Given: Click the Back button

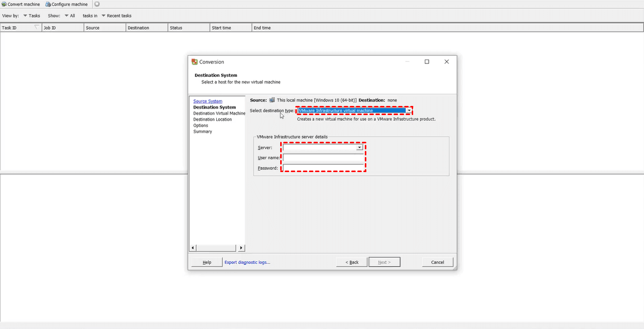Looking at the screenshot, I should click(352, 262).
